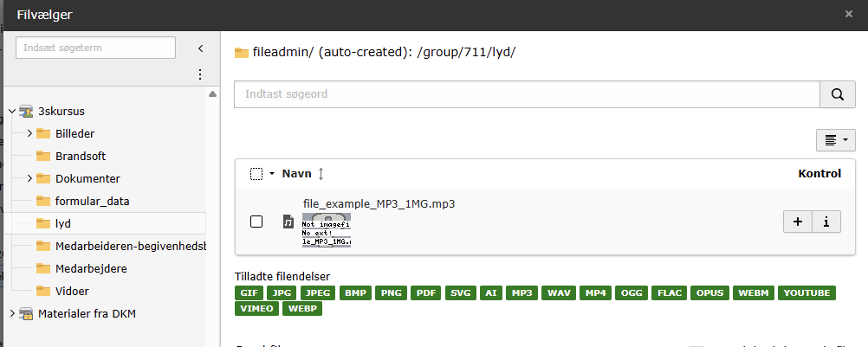Open the Vidoer folder
Screen dimensions: 868x347
pos(73,291)
